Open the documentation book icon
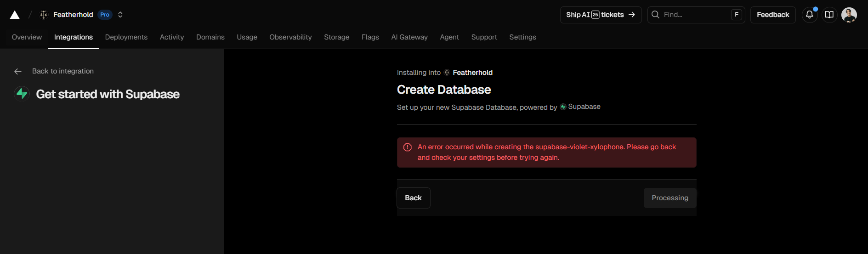 coord(829,15)
